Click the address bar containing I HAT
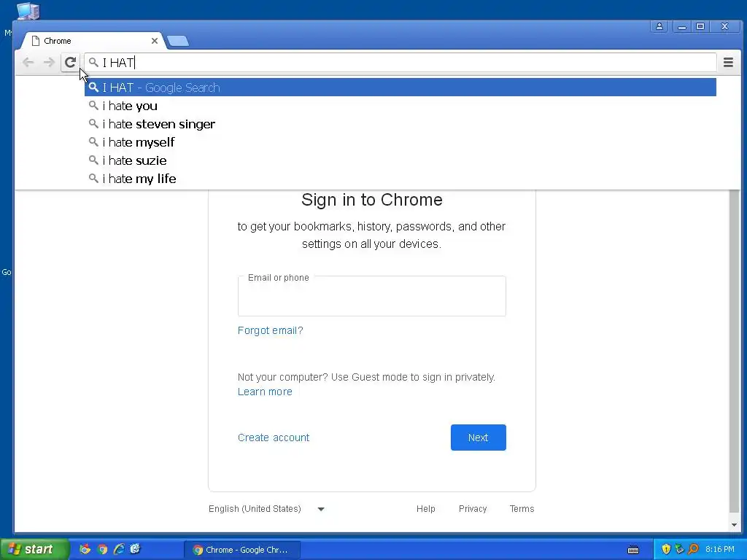 400,63
